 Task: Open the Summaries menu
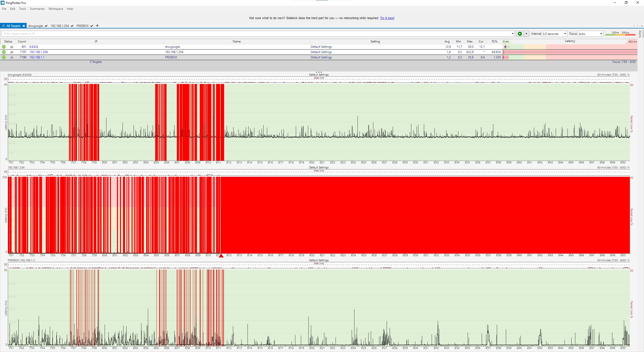[37, 9]
